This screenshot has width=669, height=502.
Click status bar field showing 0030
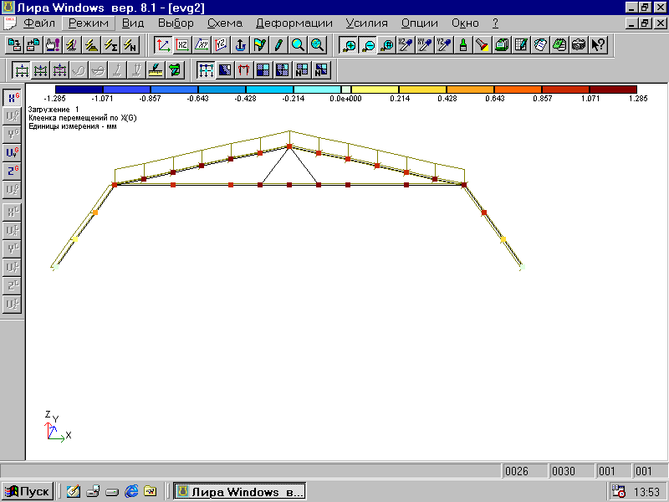571,471
